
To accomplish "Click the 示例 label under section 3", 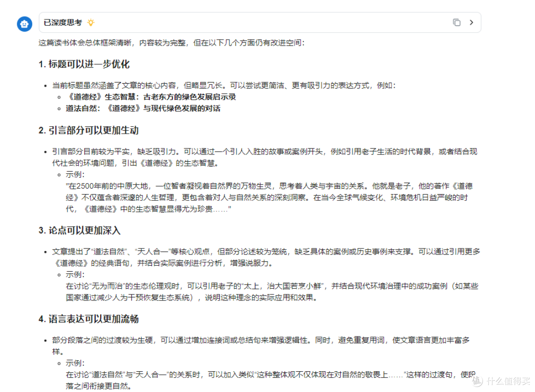I will (75, 275).
